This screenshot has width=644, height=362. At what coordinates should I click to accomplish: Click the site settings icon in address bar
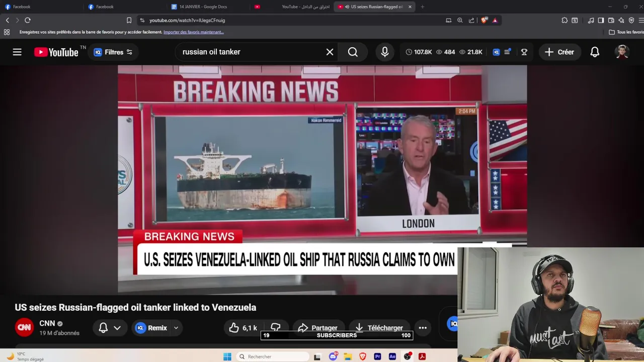[x=142, y=20]
